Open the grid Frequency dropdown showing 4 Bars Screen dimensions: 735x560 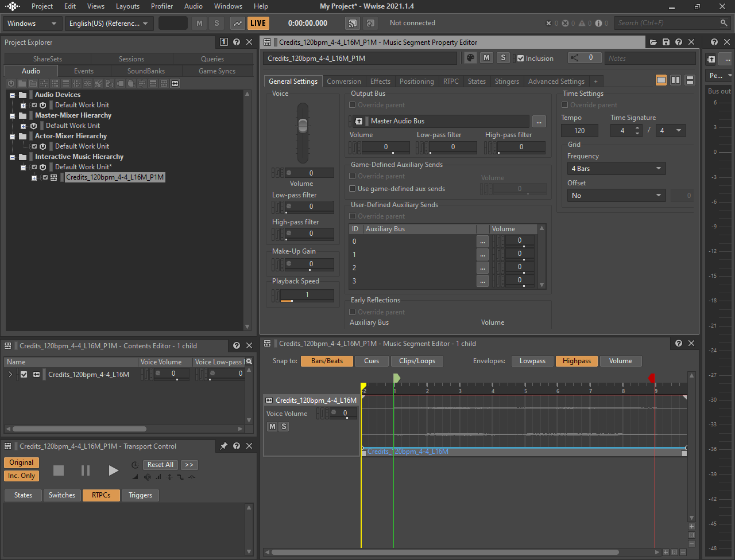[x=617, y=169]
